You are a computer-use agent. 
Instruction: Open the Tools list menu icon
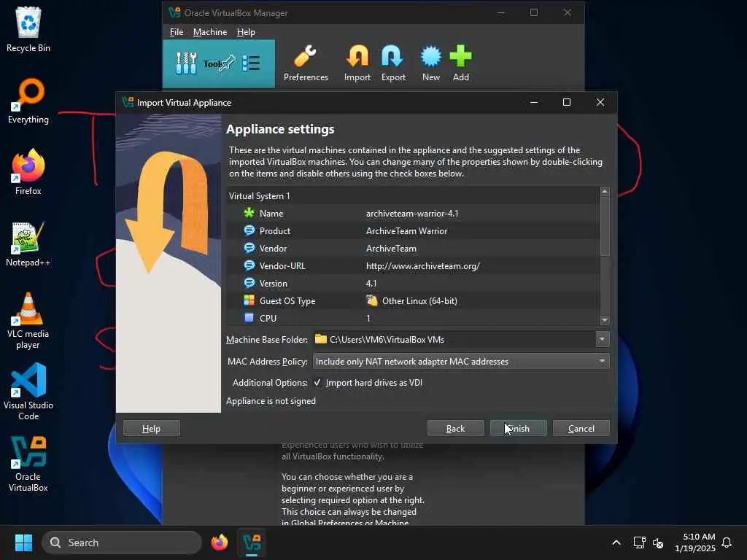251,63
